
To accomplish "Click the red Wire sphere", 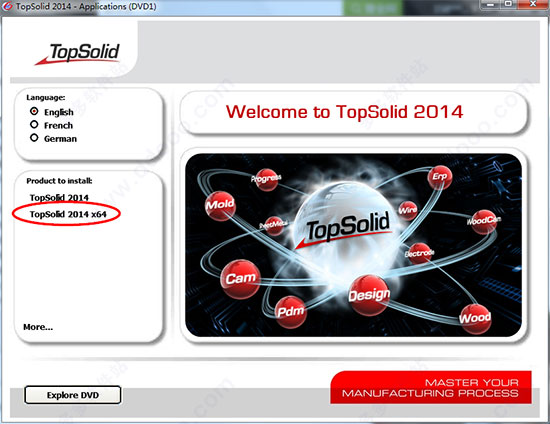I will pyautogui.click(x=408, y=210).
